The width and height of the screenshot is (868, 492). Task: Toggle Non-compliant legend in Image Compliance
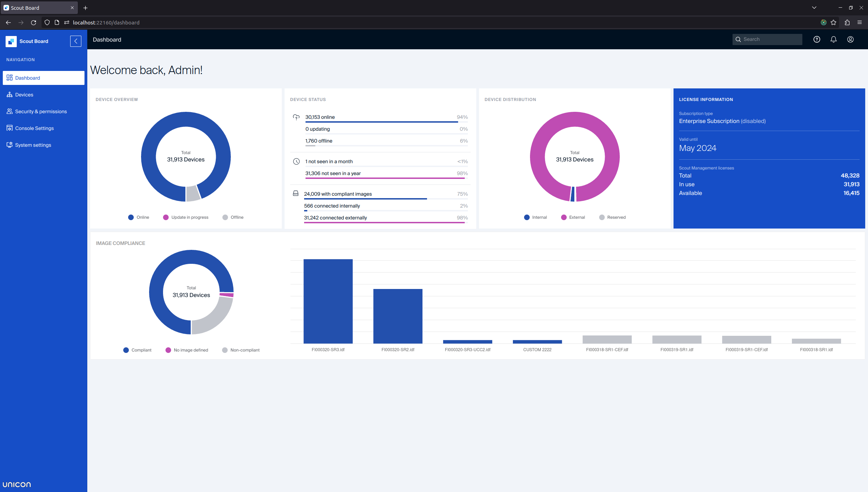pos(241,350)
